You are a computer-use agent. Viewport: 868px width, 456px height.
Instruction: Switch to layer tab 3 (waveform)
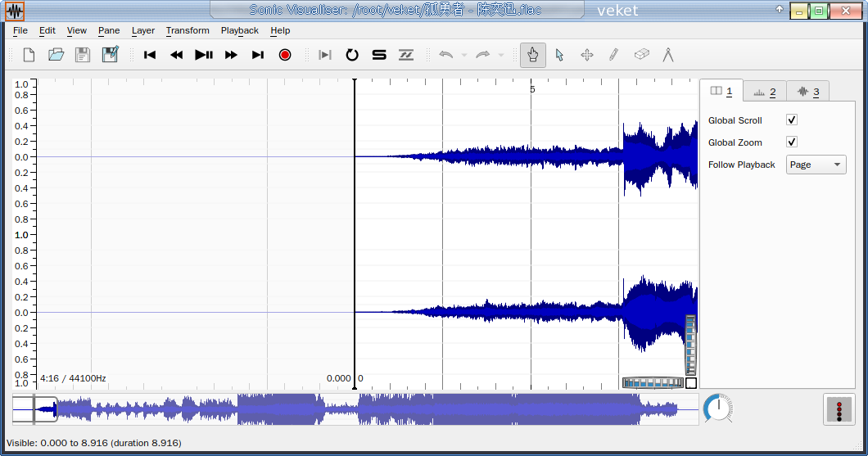(x=807, y=92)
